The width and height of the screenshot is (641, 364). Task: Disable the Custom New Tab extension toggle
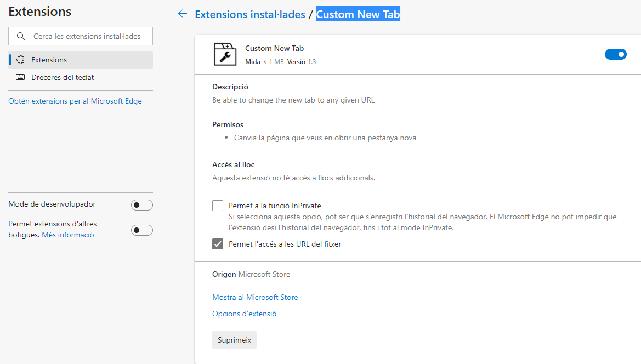tap(615, 54)
